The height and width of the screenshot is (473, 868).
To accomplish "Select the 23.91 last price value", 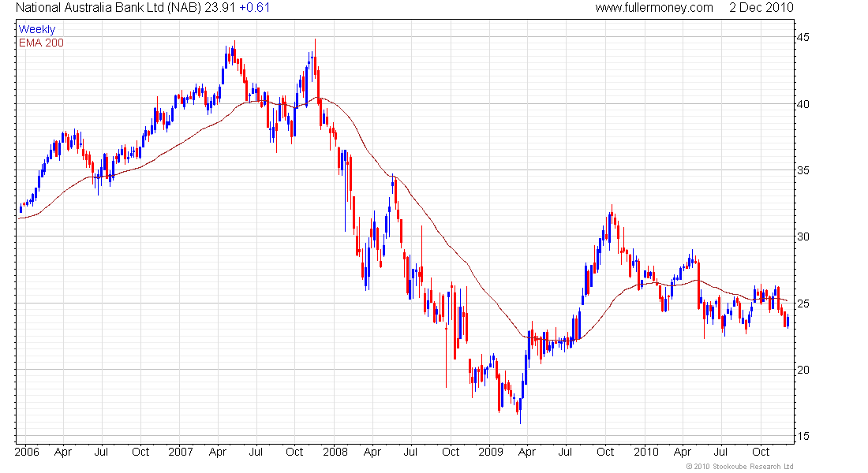I will point(220,8).
